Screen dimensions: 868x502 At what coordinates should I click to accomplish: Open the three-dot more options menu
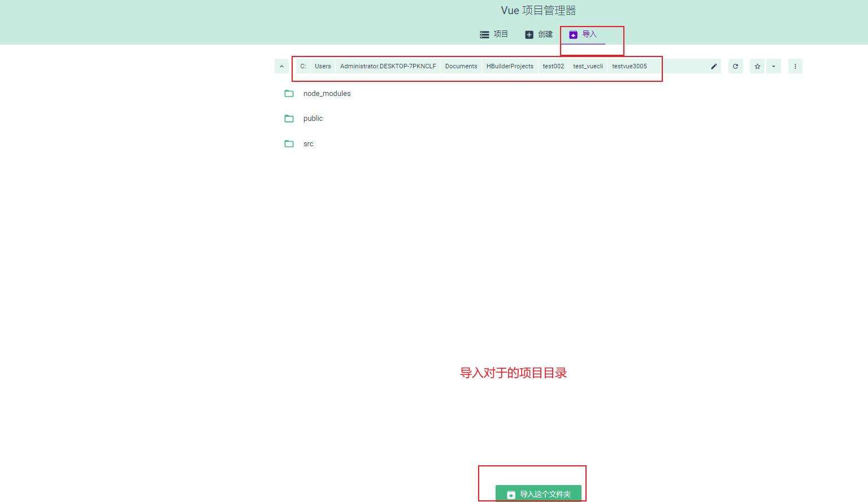(795, 66)
